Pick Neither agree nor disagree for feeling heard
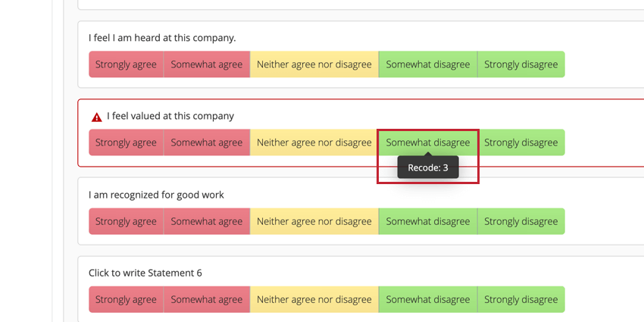This screenshot has height=322, width=644. [x=314, y=64]
